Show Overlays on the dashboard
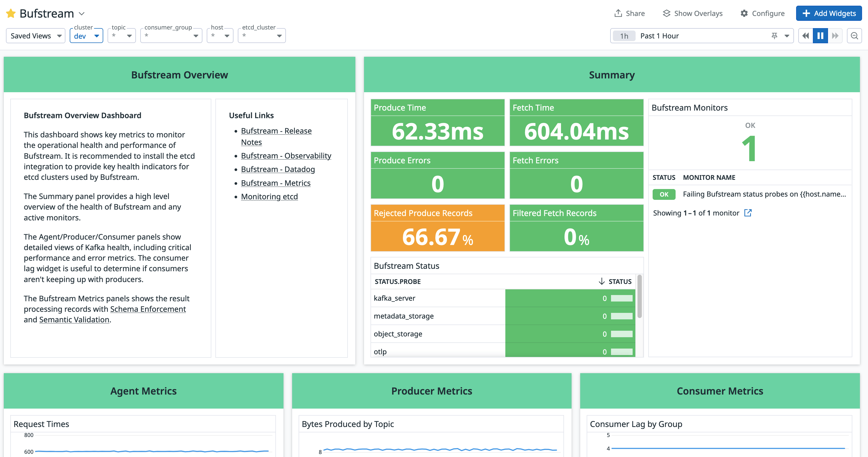This screenshot has width=868, height=457. click(693, 14)
